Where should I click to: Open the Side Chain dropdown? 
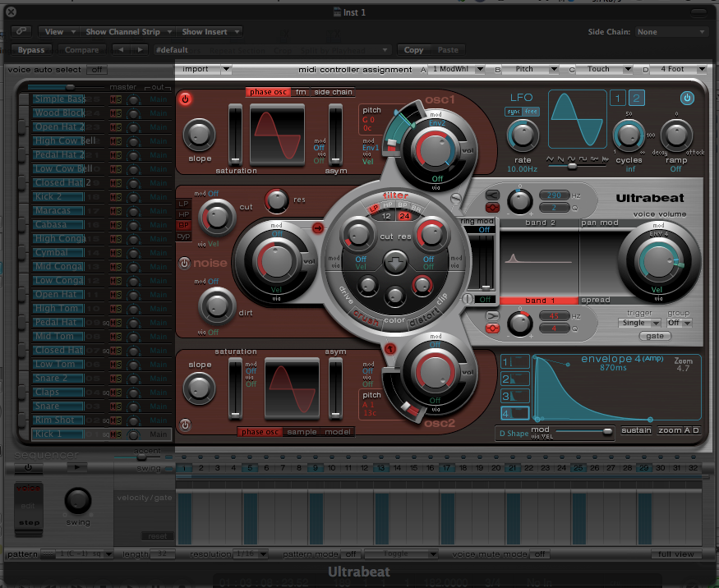[671, 32]
